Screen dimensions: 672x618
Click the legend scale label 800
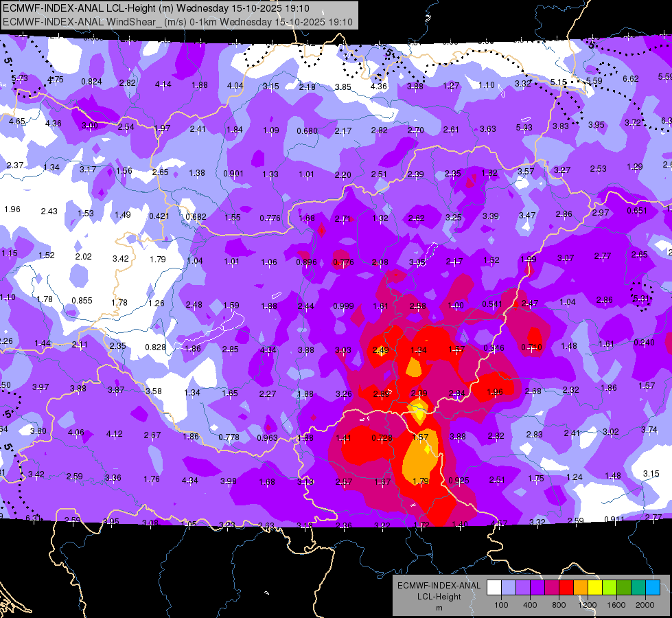[559, 605]
